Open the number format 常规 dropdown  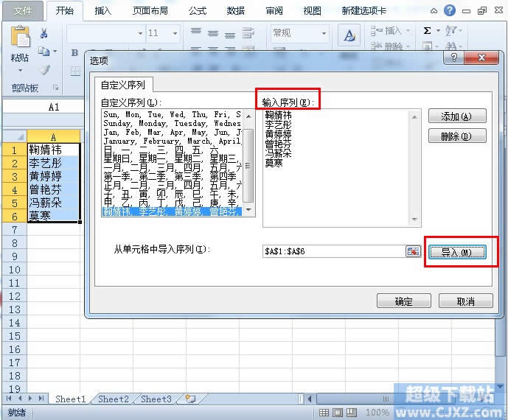point(324,33)
